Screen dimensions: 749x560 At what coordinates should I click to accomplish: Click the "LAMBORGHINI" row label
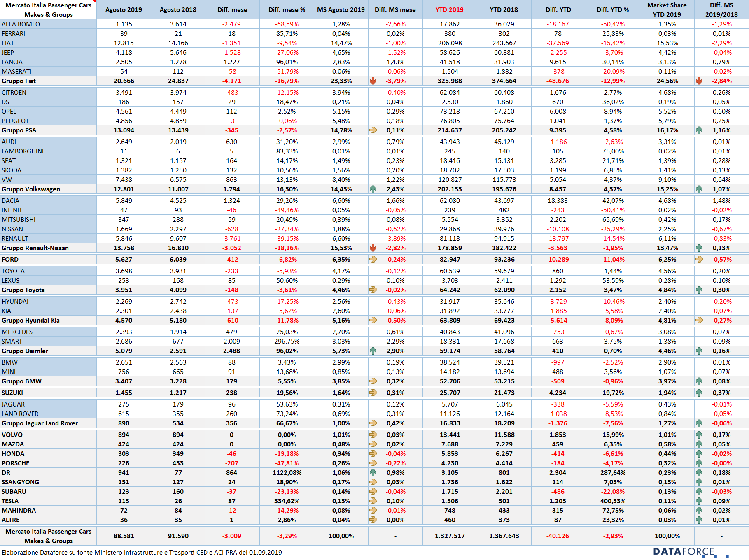(23, 151)
